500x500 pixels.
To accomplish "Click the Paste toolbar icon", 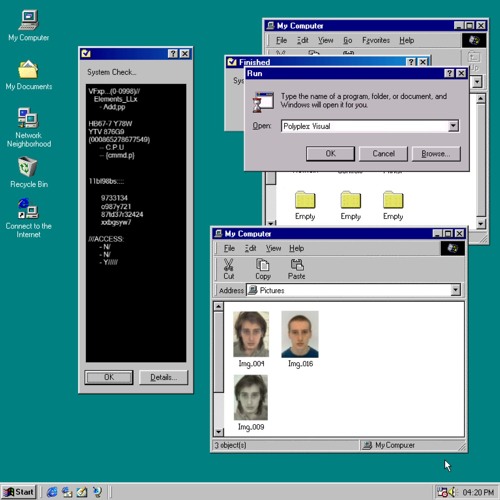I will coord(296,269).
